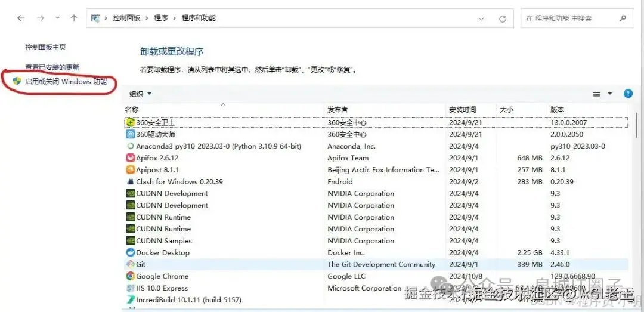Select the IIS 10.0 Express icon

130,288
